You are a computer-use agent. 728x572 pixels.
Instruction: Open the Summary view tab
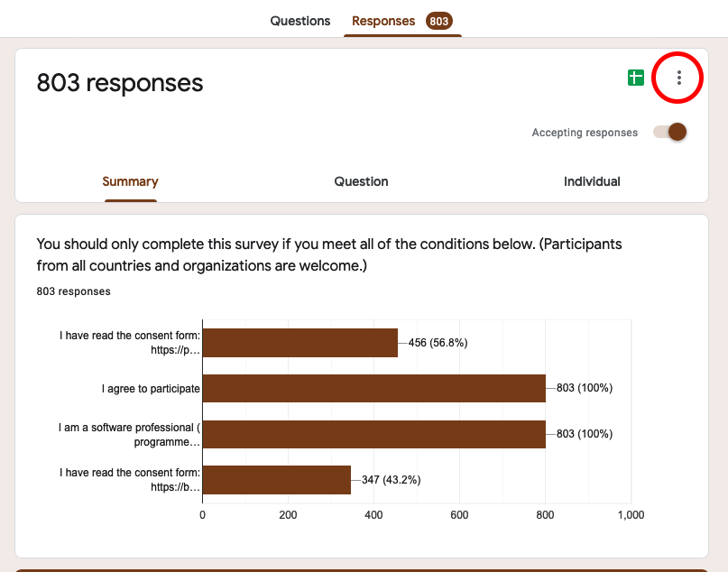tap(131, 181)
